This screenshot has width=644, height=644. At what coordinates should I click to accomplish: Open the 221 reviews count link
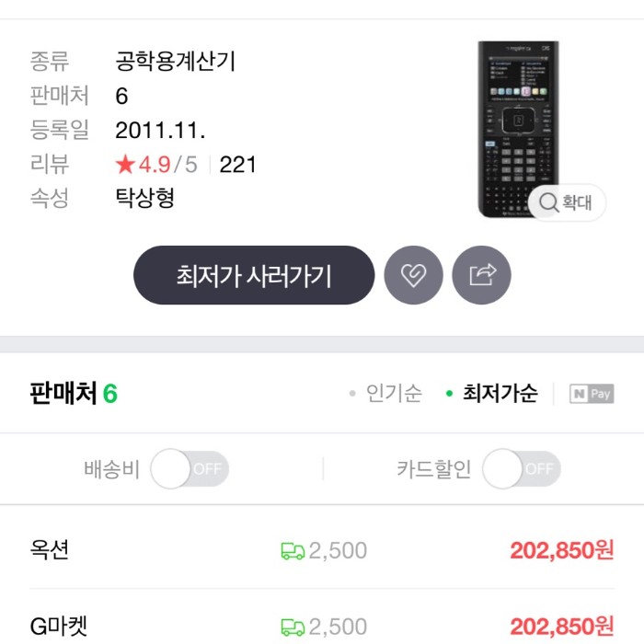237,165
